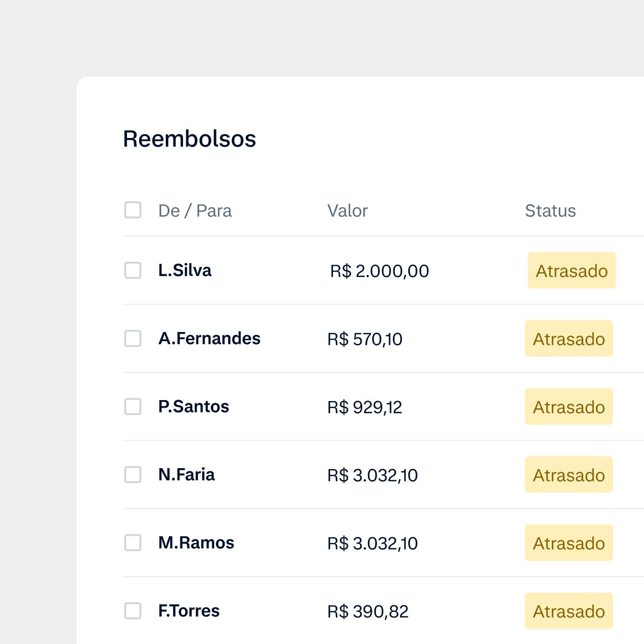Mark the M.Ramos row checkbox
644x644 pixels.
133,542
